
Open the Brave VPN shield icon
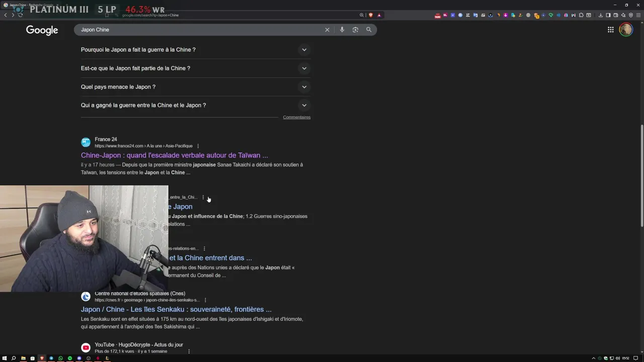tap(630, 15)
